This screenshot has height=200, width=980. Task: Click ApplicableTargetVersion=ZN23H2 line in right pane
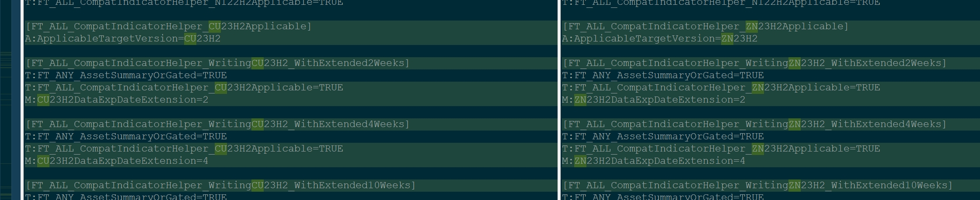[659, 39]
